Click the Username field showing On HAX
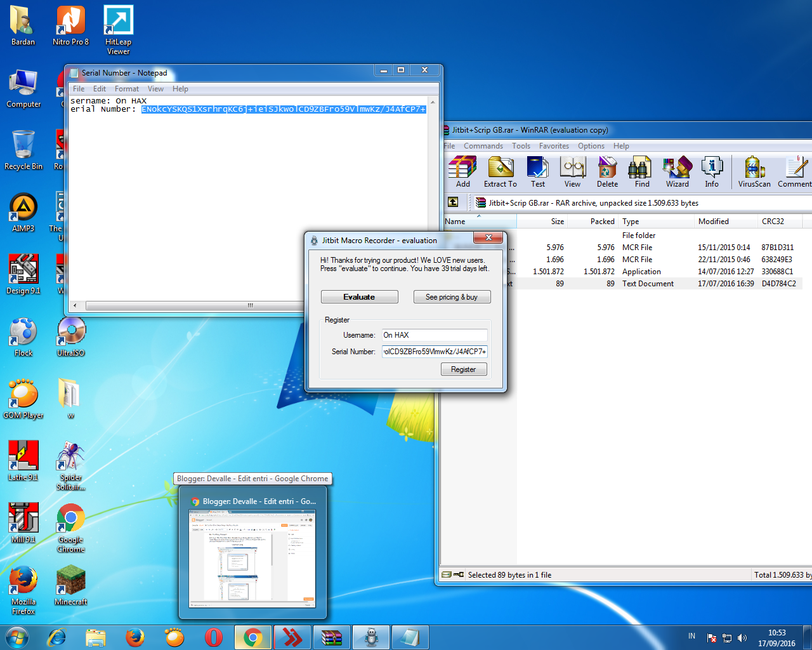The image size is (812, 650). [435, 335]
